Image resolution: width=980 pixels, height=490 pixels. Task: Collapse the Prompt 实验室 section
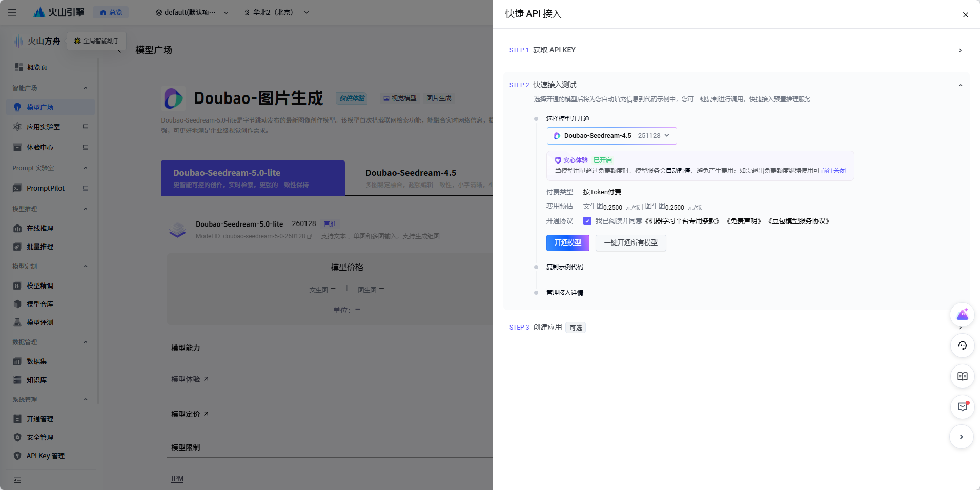[x=86, y=168]
